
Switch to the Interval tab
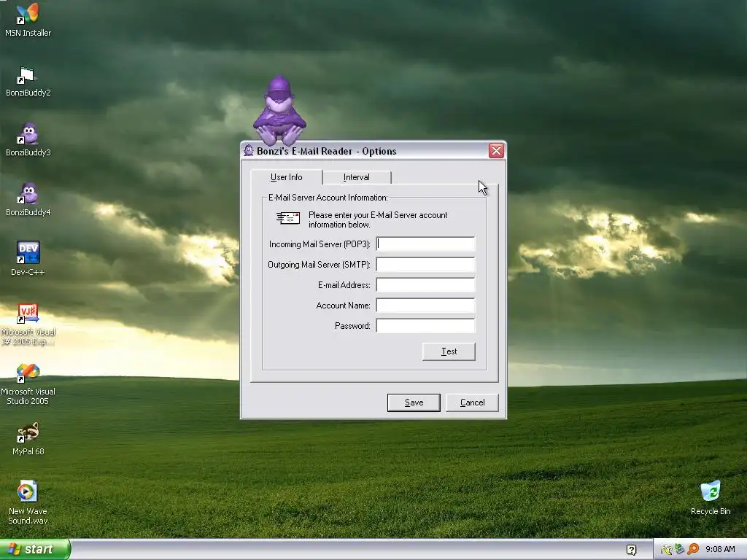tap(356, 177)
